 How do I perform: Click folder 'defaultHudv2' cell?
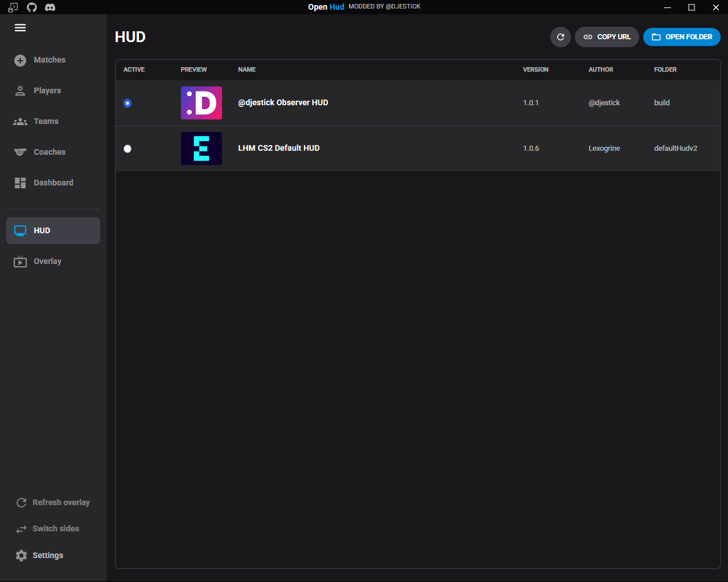676,148
